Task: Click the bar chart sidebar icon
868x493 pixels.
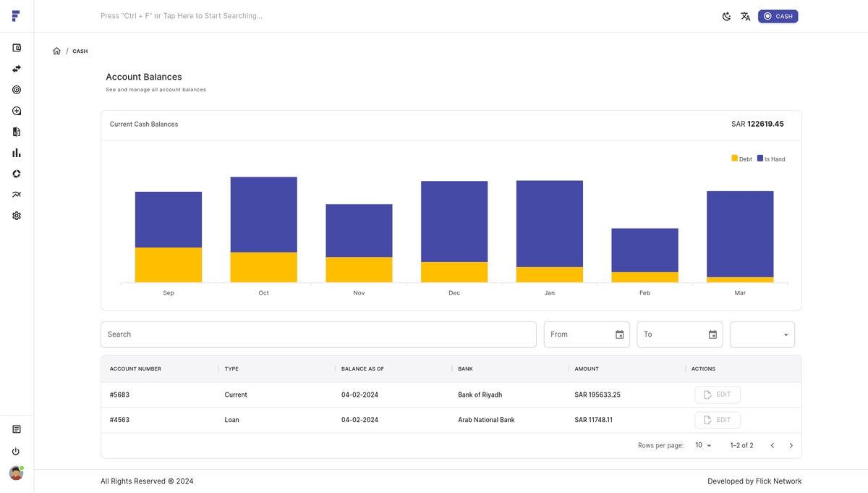Action: point(17,153)
